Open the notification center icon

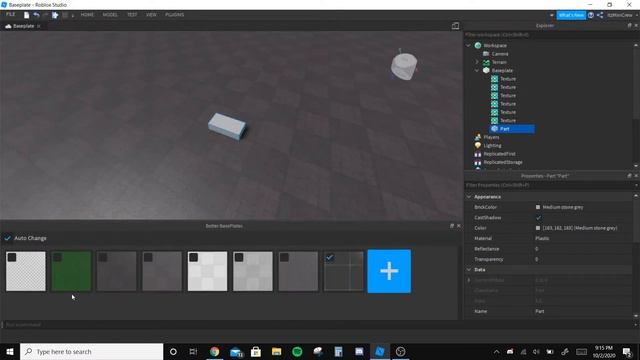click(627, 351)
